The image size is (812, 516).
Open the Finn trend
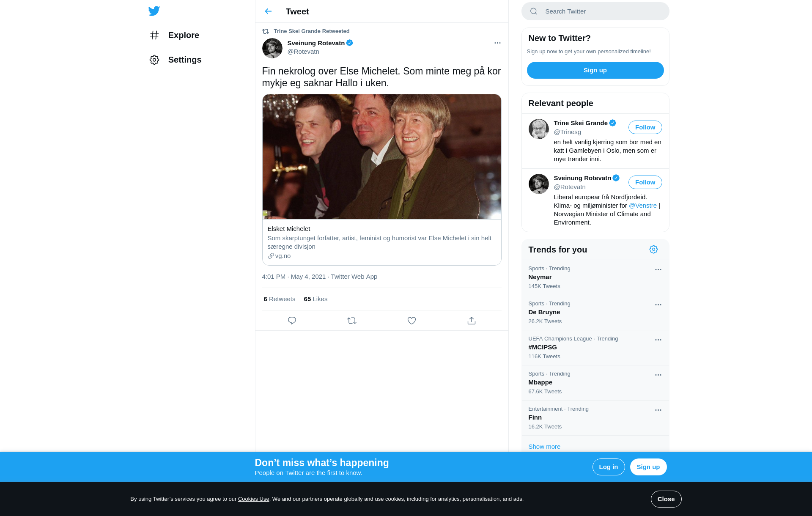(595, 418)
